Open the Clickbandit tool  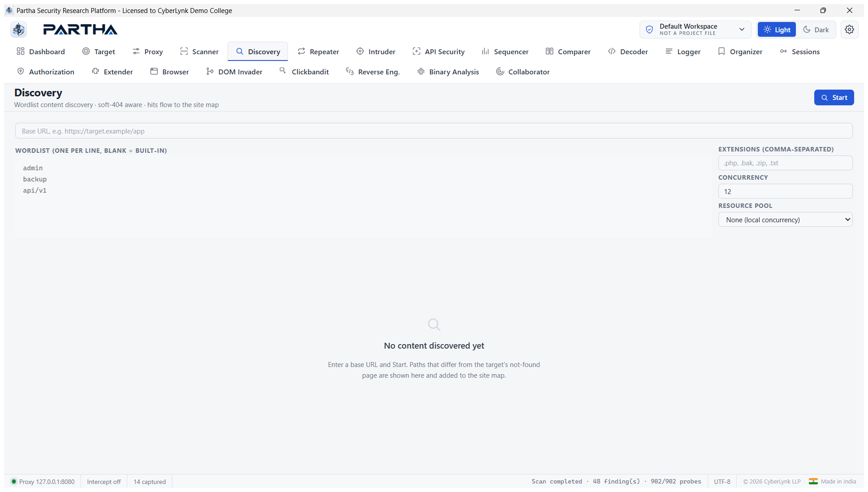304,72
